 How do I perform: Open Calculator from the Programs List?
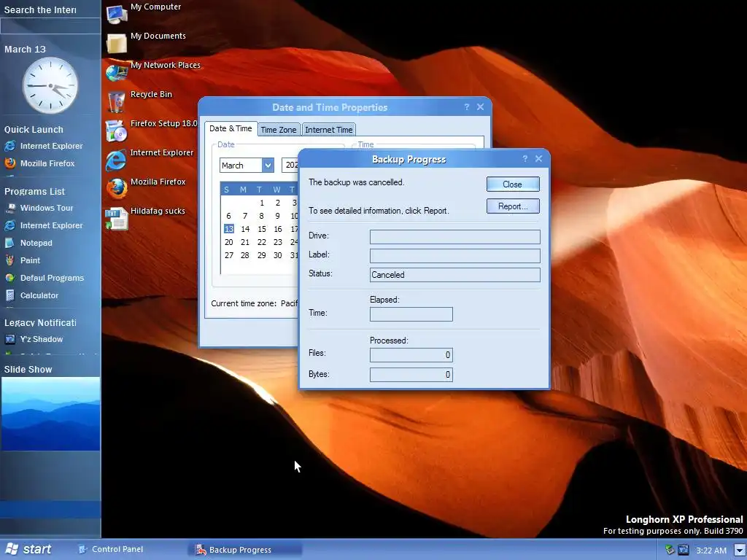click(31, 295)
